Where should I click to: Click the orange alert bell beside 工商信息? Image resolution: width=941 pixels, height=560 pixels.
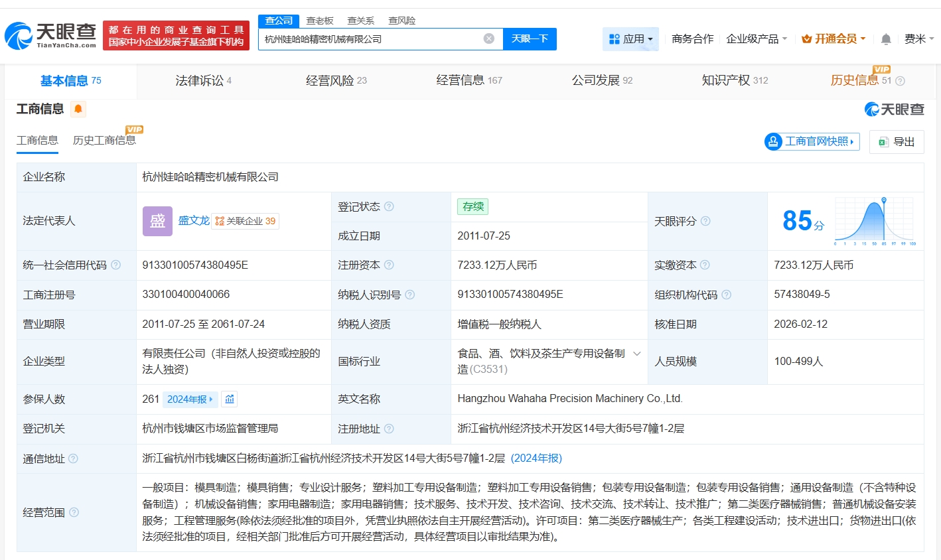[x=78, y=109]
